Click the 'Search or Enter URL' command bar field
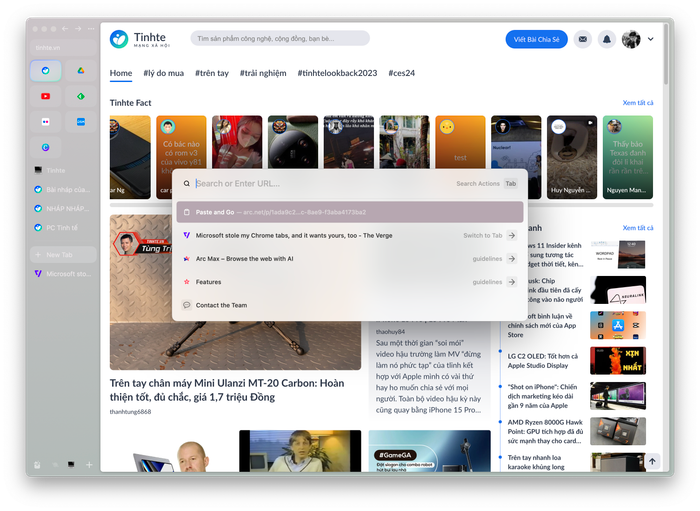 (x=321, y=184)
